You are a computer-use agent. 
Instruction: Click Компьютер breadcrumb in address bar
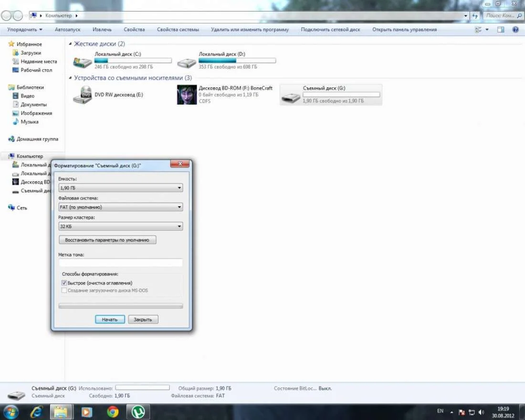(x=59, y=15)
